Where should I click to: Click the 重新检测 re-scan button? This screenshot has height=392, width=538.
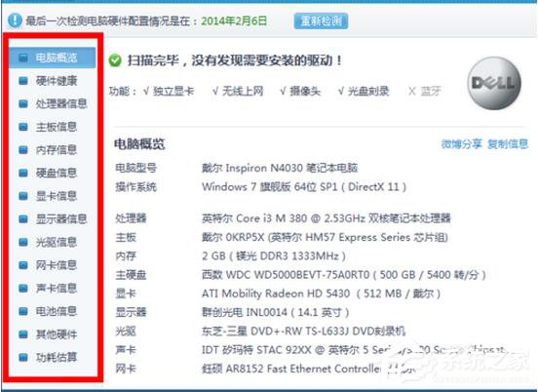[x=321, y=21]
